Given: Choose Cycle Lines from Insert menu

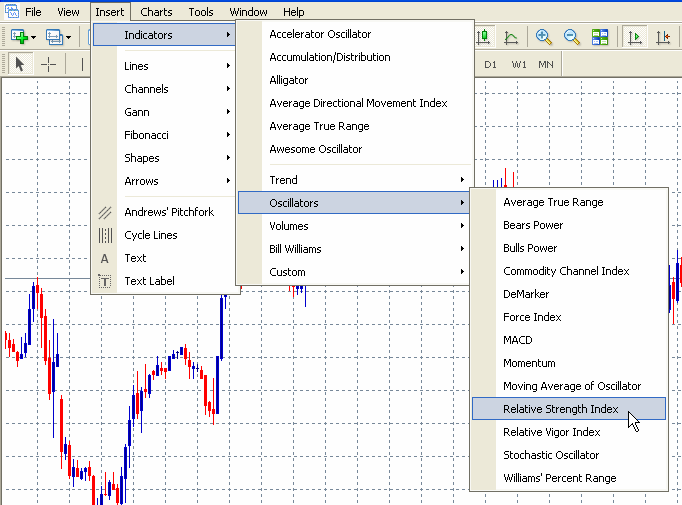Looking at the screenshot, I should tap(164, 235).
